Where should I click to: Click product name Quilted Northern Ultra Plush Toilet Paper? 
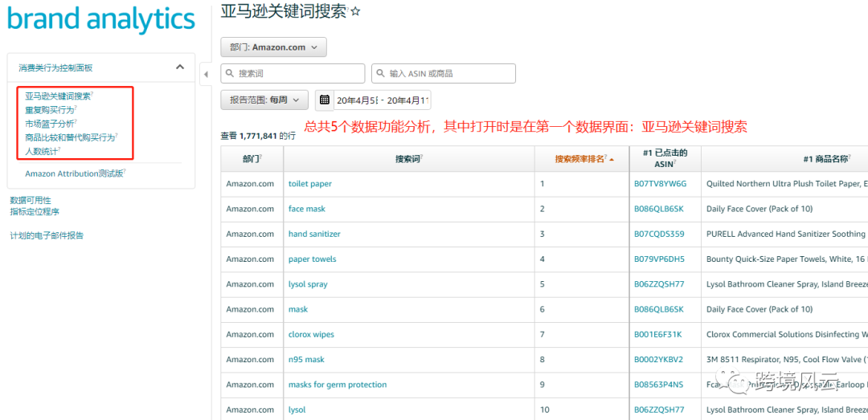point(787,184)
